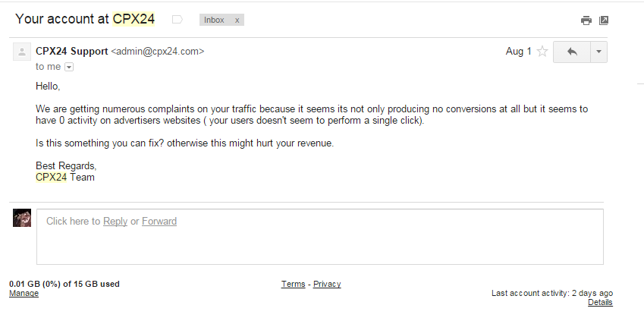644x321 pixels.
Task: Click your profile picture beside the reply box
Action: pyautogui.click(x=22, y=218)
